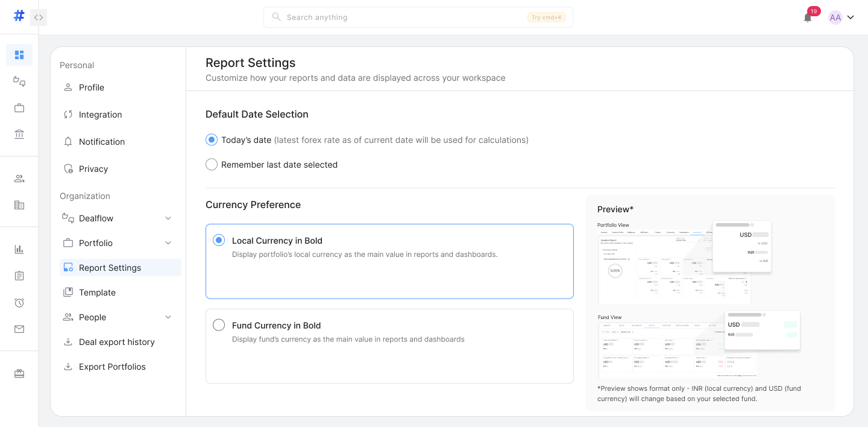Viewport: 868px width, 427px height.
Task: Open Deal export history link
Action: click(x=116, y=342)
